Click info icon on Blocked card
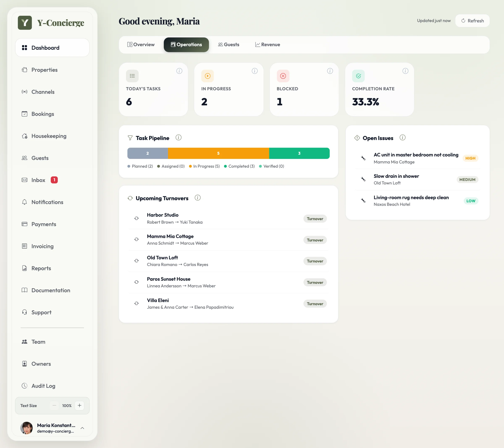504x448 pixels. point(330,71)
